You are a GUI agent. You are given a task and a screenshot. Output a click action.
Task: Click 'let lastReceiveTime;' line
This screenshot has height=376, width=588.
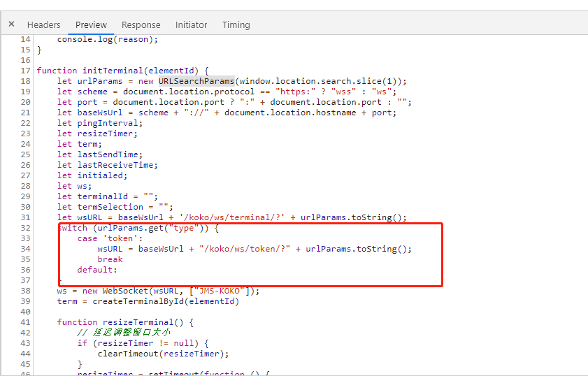[x=107, y=165]
